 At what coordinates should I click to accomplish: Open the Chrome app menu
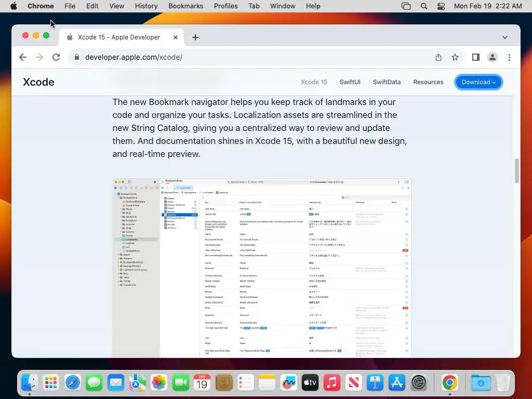[41, 6]
